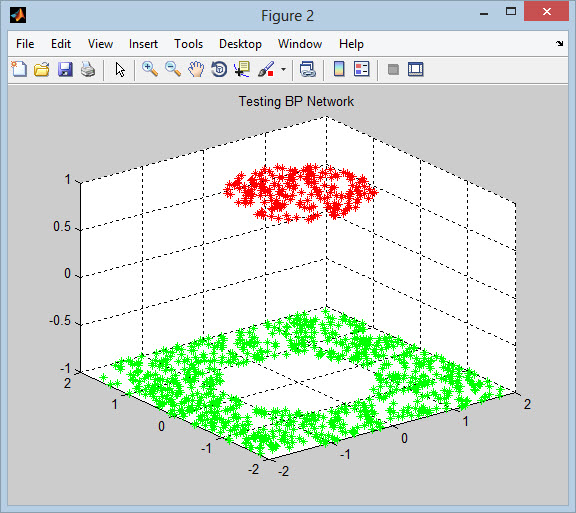
Task: Print the figure using the printer icon
Action: [x=88, y=69]
